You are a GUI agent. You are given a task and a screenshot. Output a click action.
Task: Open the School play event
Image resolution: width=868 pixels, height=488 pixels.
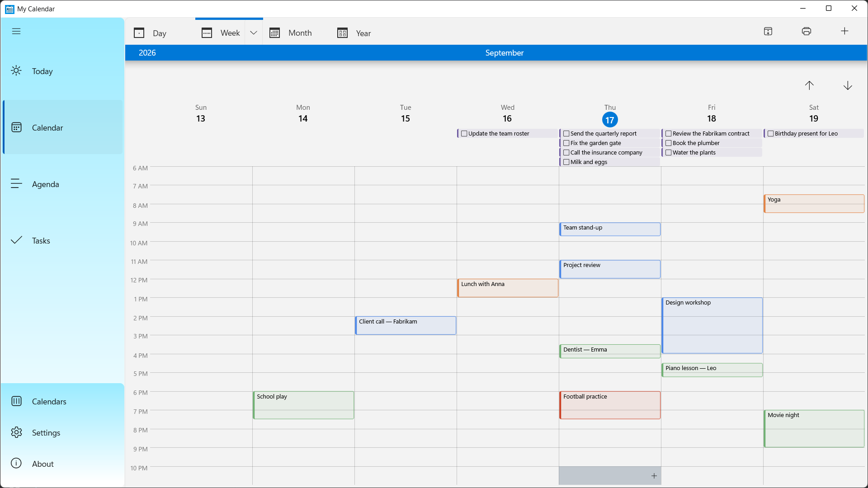click(x=303, y=405)
